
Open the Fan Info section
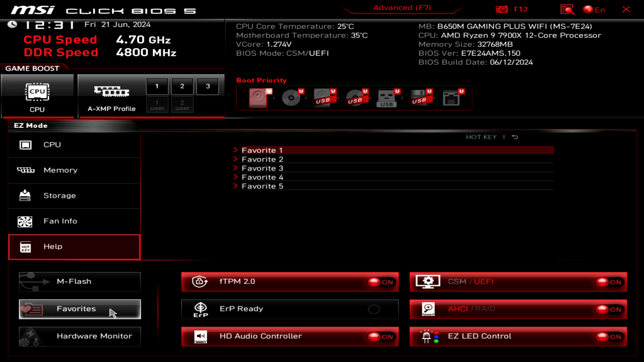click(74, 221)
